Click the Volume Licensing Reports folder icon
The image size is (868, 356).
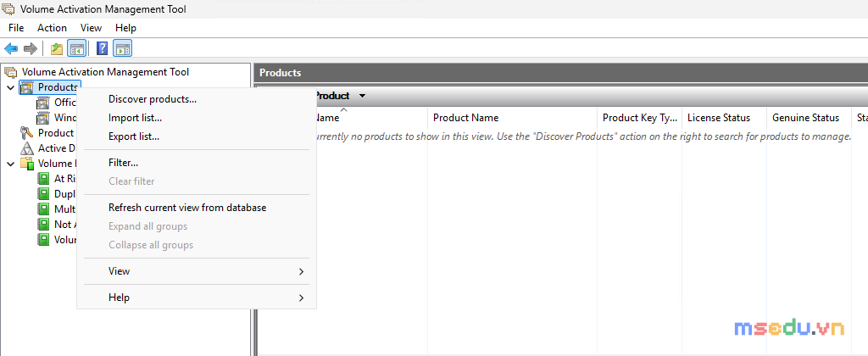tap(27, 164)
